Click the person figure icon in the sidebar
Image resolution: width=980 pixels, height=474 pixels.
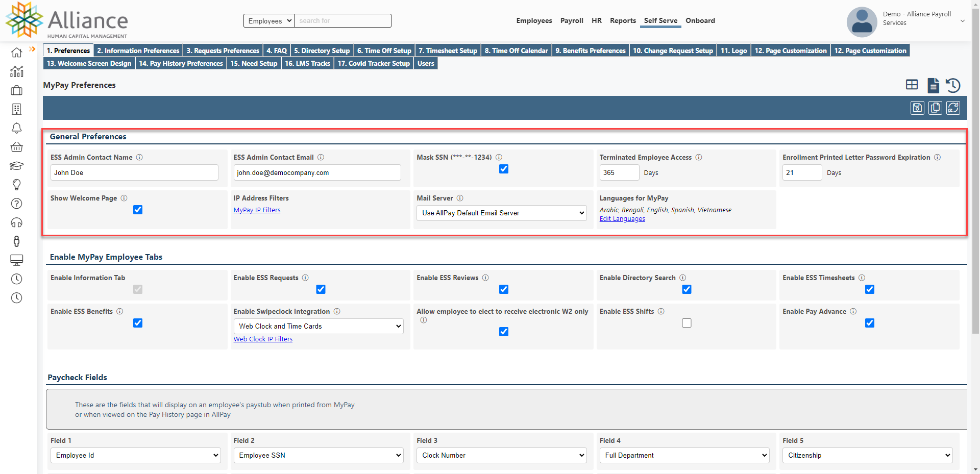click(17, 241)
